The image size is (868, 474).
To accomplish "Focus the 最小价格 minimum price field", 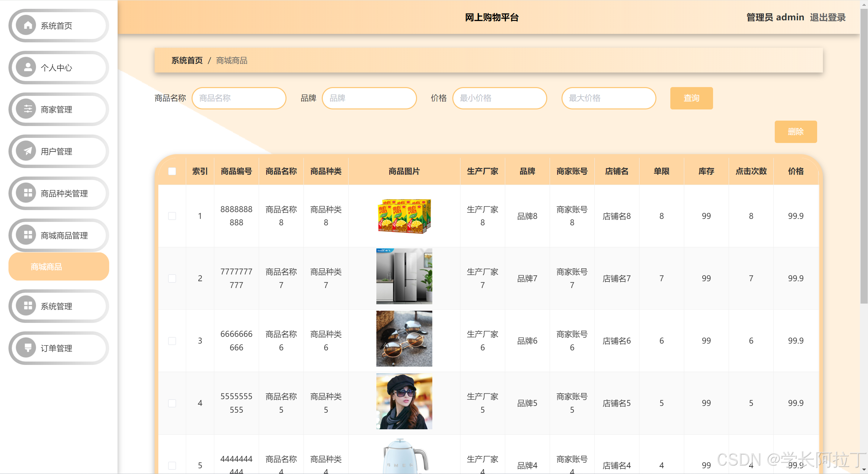I will pos(499,98).
